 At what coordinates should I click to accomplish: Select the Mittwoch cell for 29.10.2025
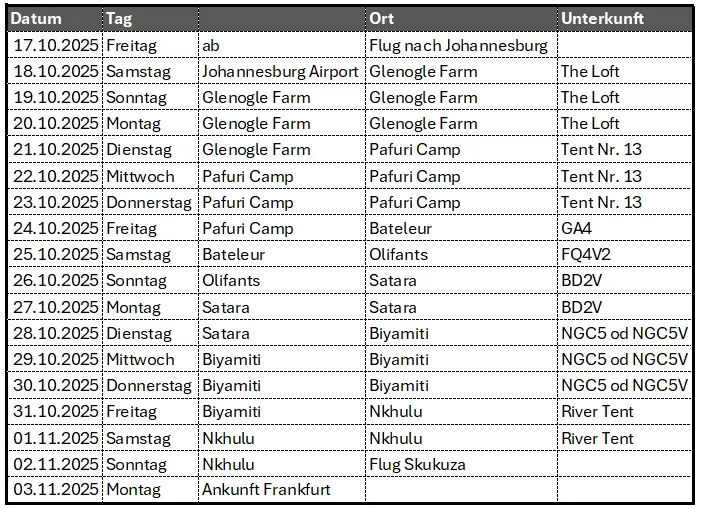(x=150, y=359)
